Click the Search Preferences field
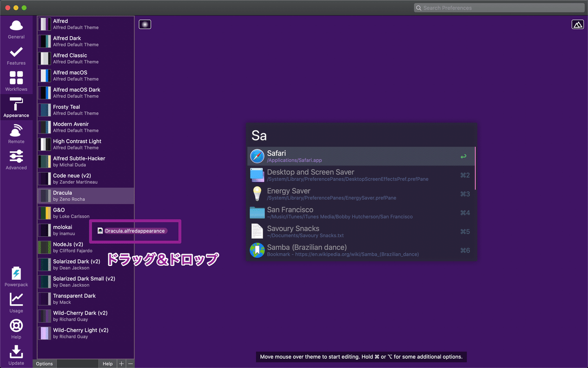Image resolution: width=588 pixels, height=368 pixels. click(498, 8)
